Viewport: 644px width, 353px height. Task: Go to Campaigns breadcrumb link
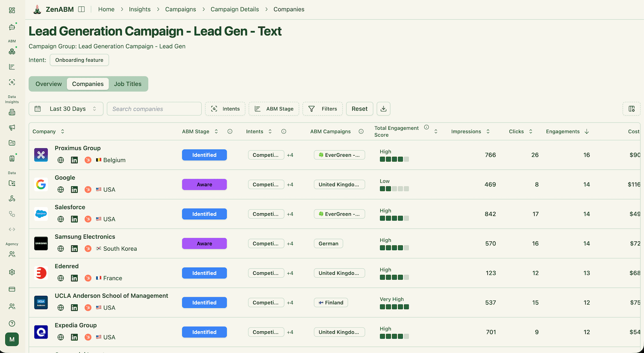click(180, 9)
